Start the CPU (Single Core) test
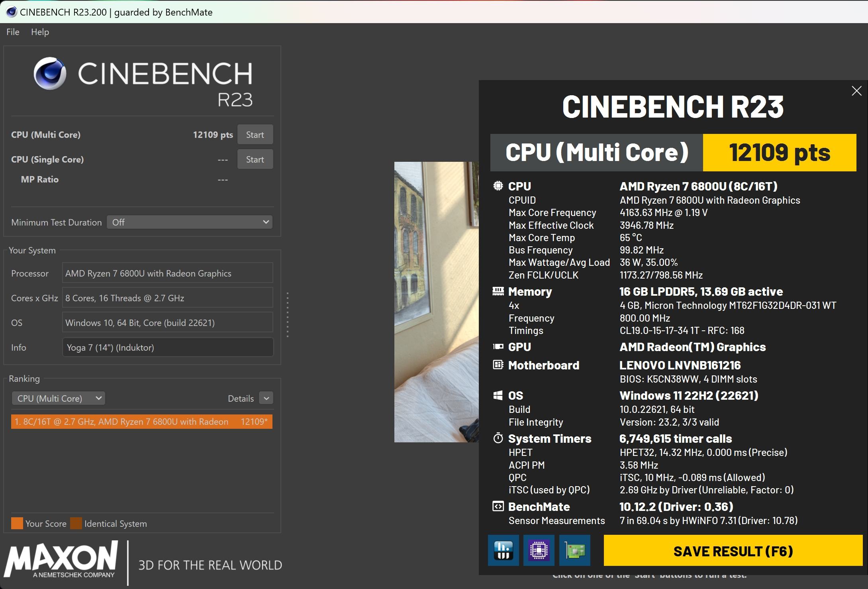The height and width of the screenshot is (589, 868). point(255,159)
